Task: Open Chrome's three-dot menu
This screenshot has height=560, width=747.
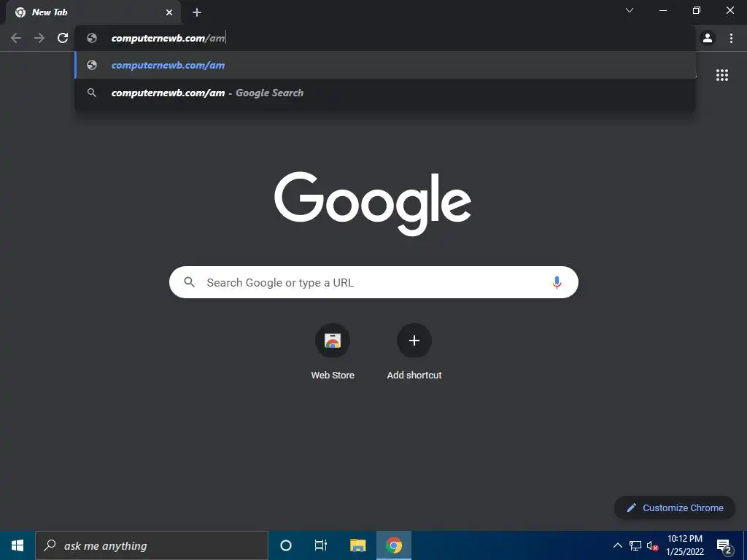Action: coord(731,38)
